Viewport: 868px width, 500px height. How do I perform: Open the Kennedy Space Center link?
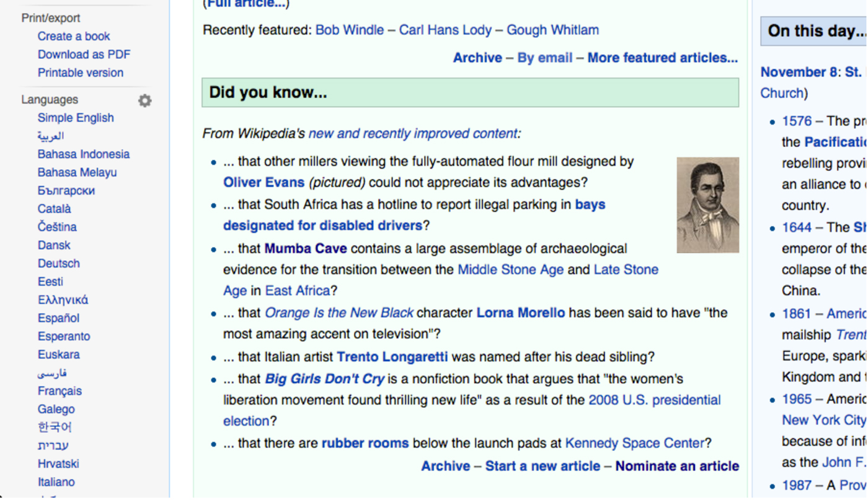(635, 443)
